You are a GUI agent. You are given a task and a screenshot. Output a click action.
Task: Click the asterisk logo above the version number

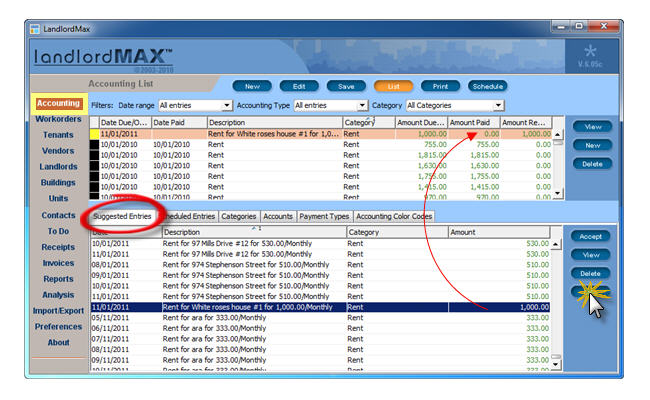point(590,51)
